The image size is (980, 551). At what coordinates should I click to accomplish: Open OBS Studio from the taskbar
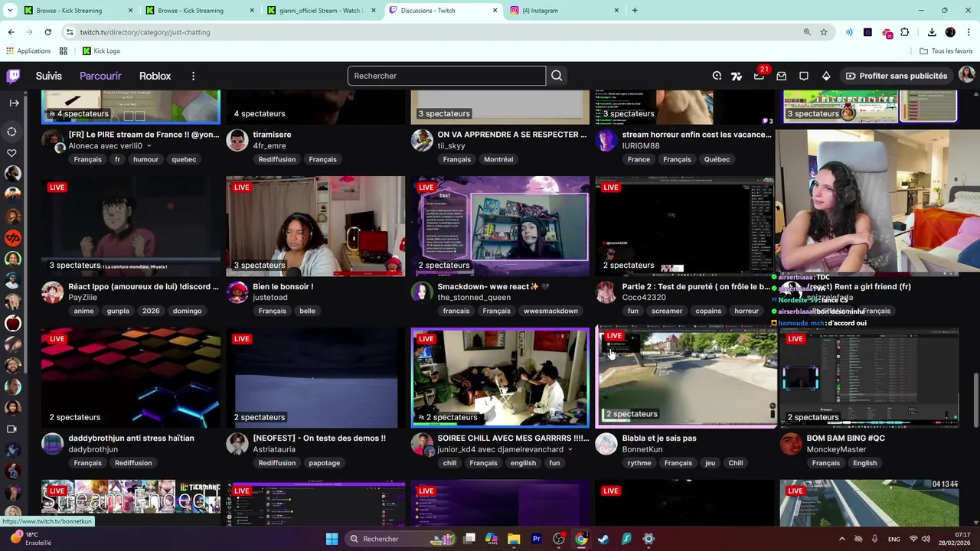[x=559, y=539]
